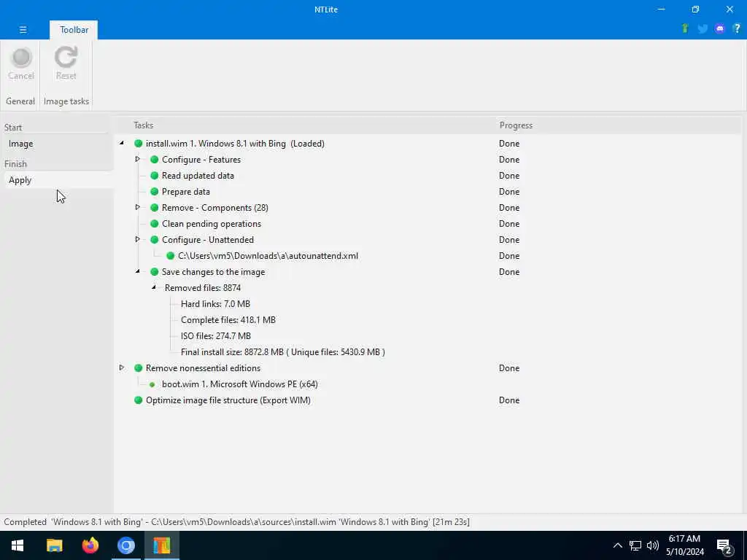The image size is (747, 560).
Task: Click green dot beside Save changes to image
Action: pyautogui.click(x=155, y=272)
